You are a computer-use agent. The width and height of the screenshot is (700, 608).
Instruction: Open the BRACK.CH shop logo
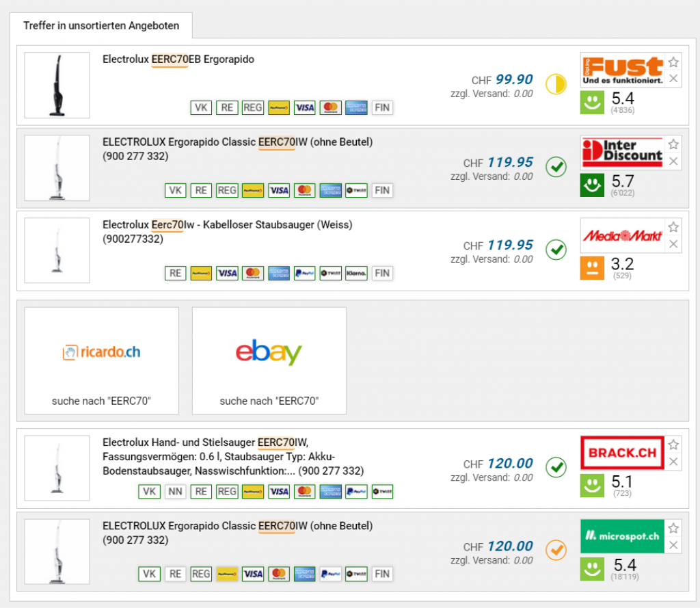point(622,452)
